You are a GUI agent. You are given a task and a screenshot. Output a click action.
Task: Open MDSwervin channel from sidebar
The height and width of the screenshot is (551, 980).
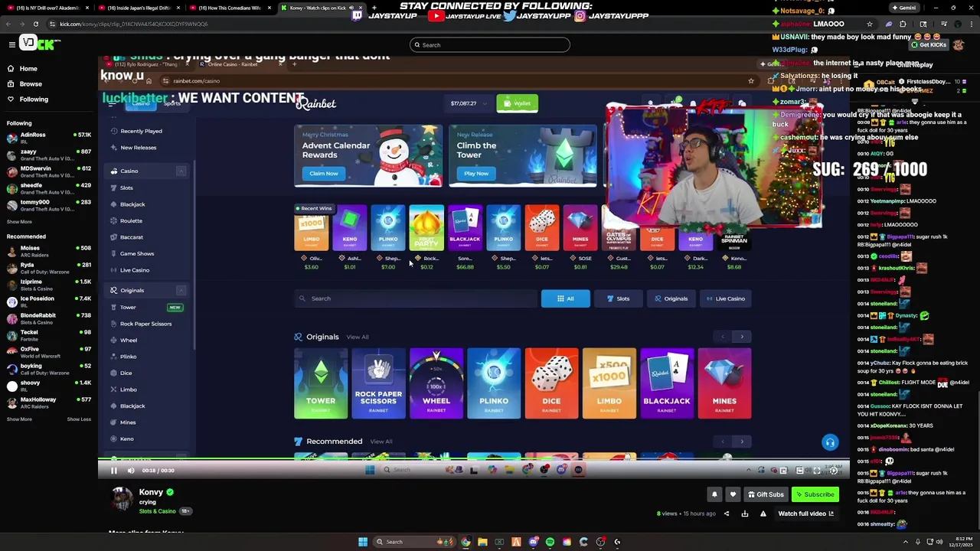tap(49, 171)
